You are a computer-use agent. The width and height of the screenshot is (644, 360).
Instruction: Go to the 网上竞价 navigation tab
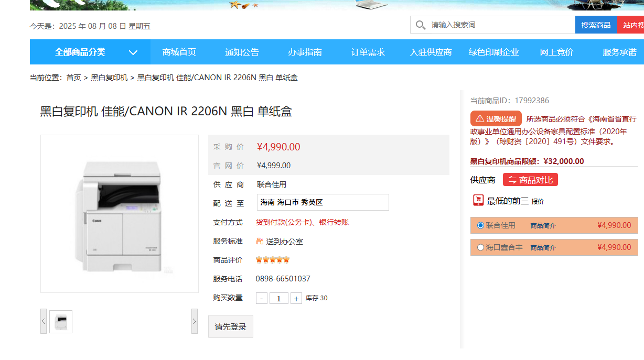pyautogui.click(x=556, y=52)
